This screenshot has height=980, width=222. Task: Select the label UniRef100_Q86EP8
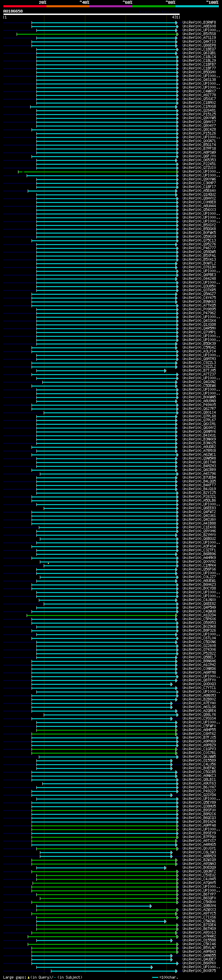click(x=199, y=45)
